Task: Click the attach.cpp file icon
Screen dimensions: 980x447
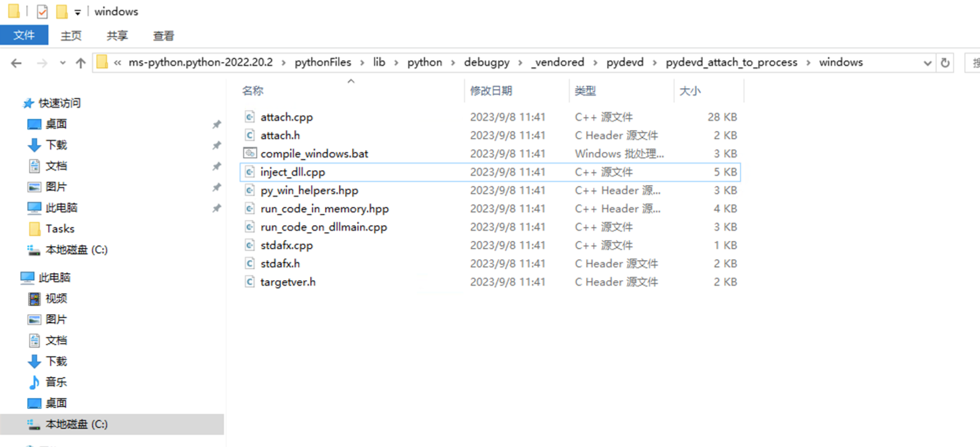Action: pyautogui.click(x=250, y=117)
